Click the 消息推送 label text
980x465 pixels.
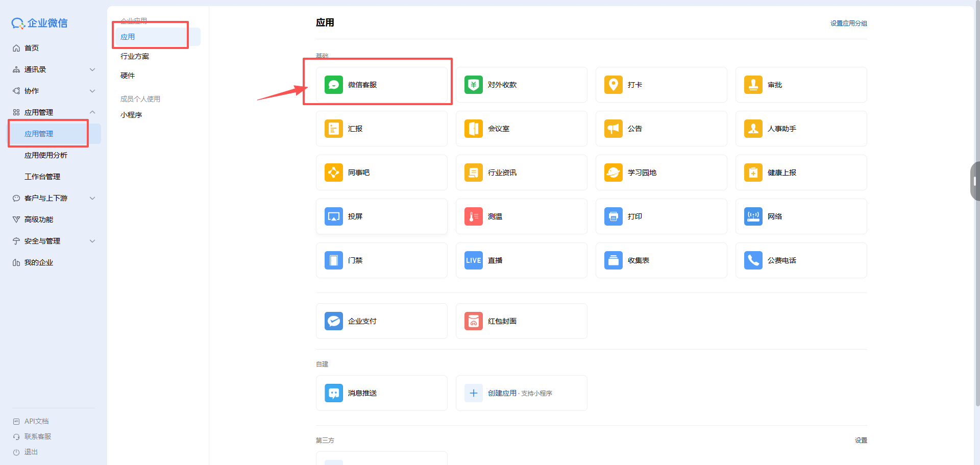(362, 393)
